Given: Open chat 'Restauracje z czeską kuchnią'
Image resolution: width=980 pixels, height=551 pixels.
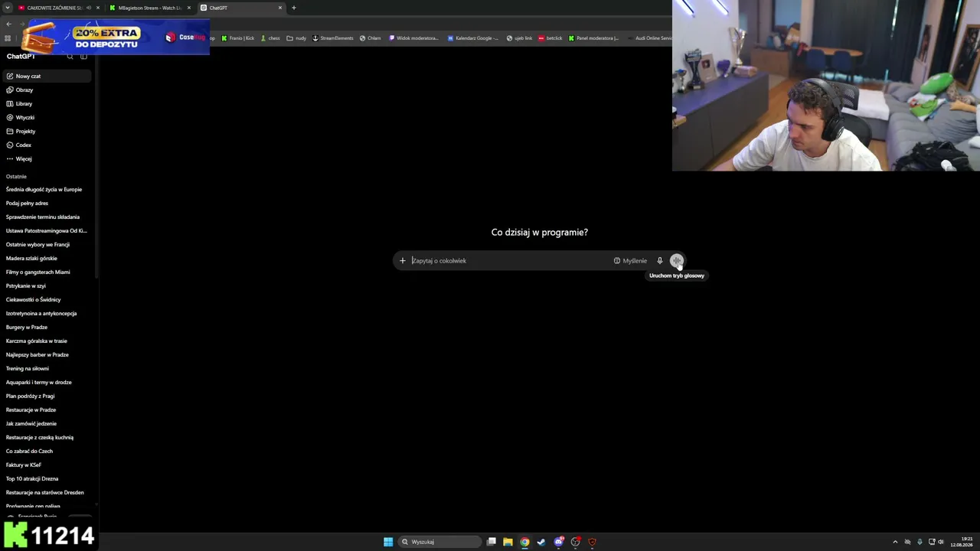Looking at the screenshot, I should (x=47, y=438).
